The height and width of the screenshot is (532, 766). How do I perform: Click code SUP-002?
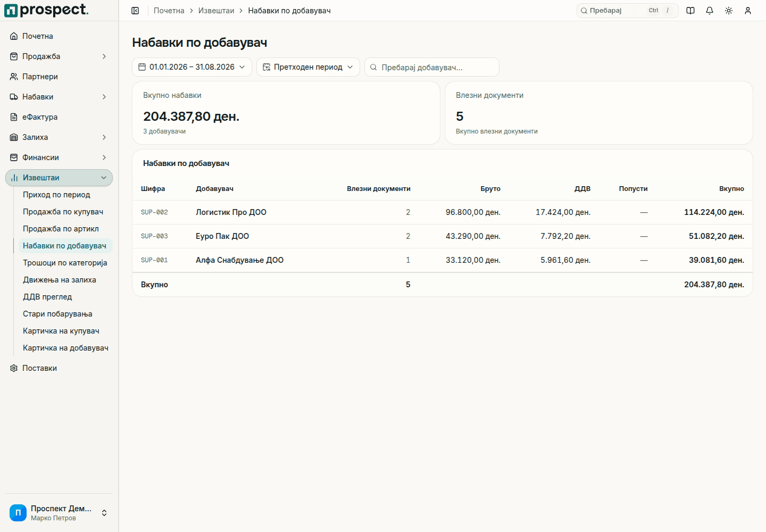coord(154,212)
